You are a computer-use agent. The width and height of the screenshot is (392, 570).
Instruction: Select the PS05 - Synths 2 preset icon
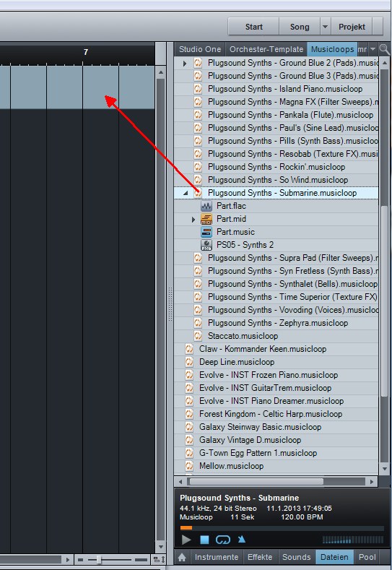coord(206,245)
